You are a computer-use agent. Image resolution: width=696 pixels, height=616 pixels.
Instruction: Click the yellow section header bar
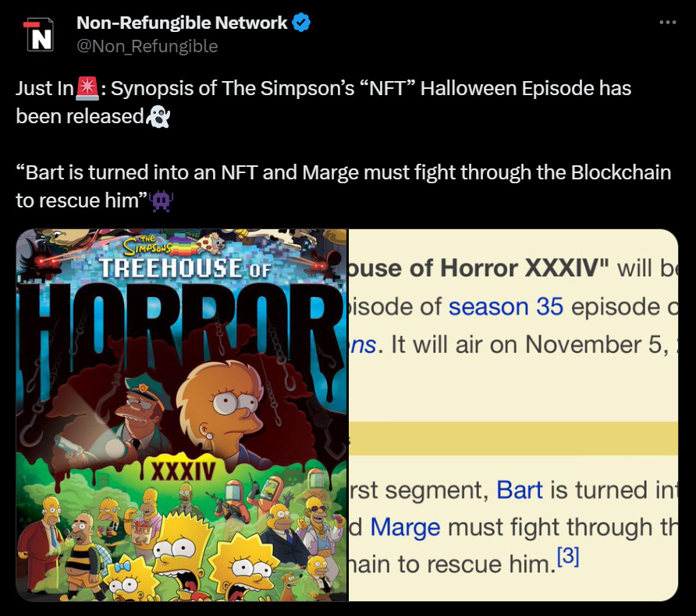513,438
